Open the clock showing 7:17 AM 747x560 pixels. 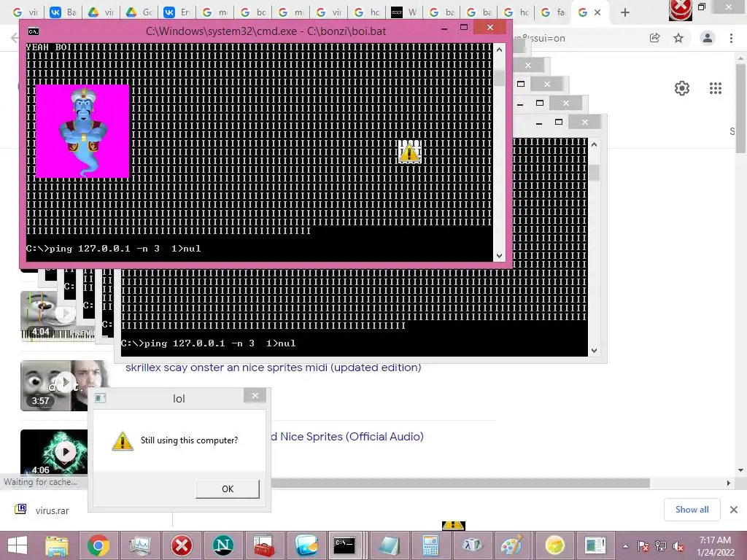(715, 546)
